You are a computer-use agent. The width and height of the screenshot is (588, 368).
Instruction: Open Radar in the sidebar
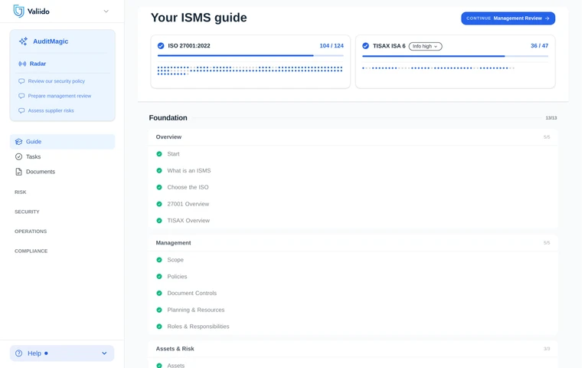point(38,64)
